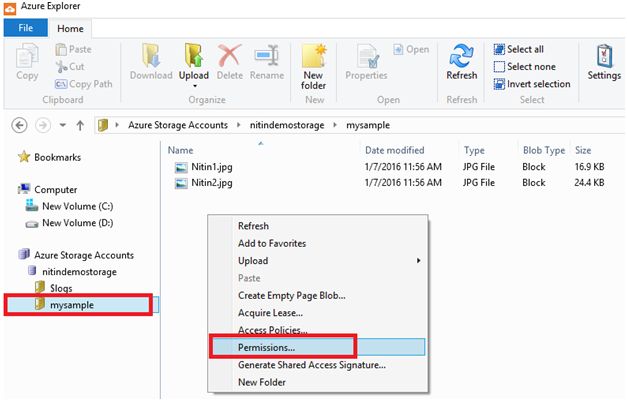
Task: Click the Copy Path button
Action: pyautogui.click(x=84, y=84)
